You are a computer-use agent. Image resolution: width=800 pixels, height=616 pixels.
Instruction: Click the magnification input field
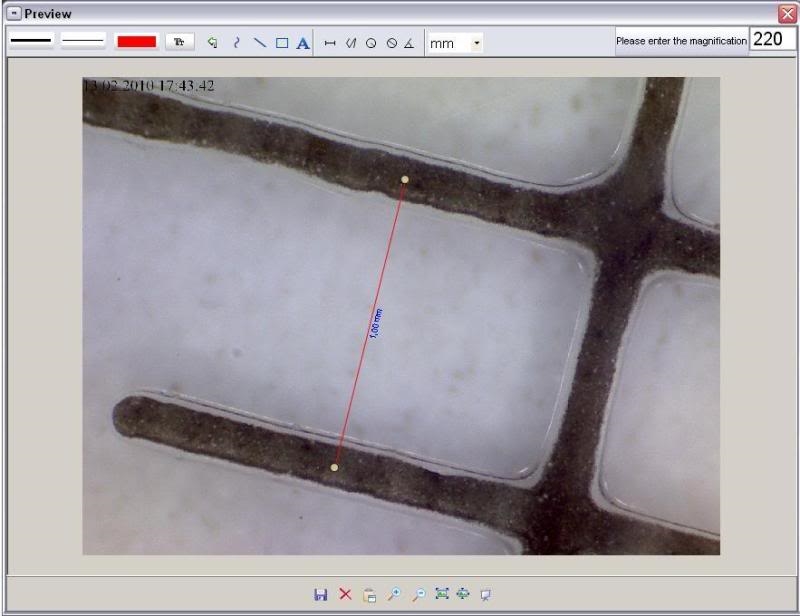[x=772, y=40]
